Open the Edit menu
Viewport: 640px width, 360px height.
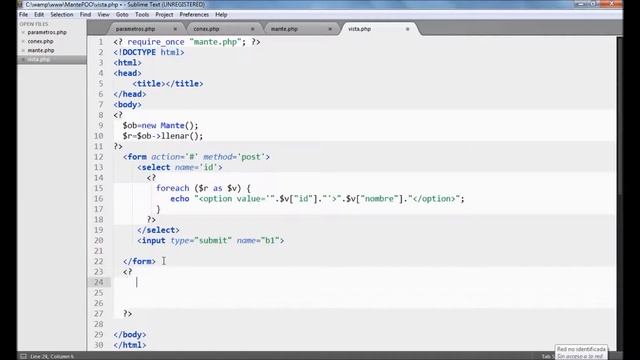(x=39, y=14)
